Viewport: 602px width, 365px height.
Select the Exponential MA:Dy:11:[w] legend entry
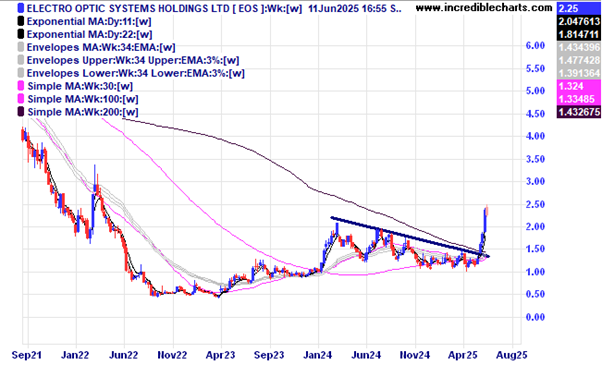pos(89,21)
